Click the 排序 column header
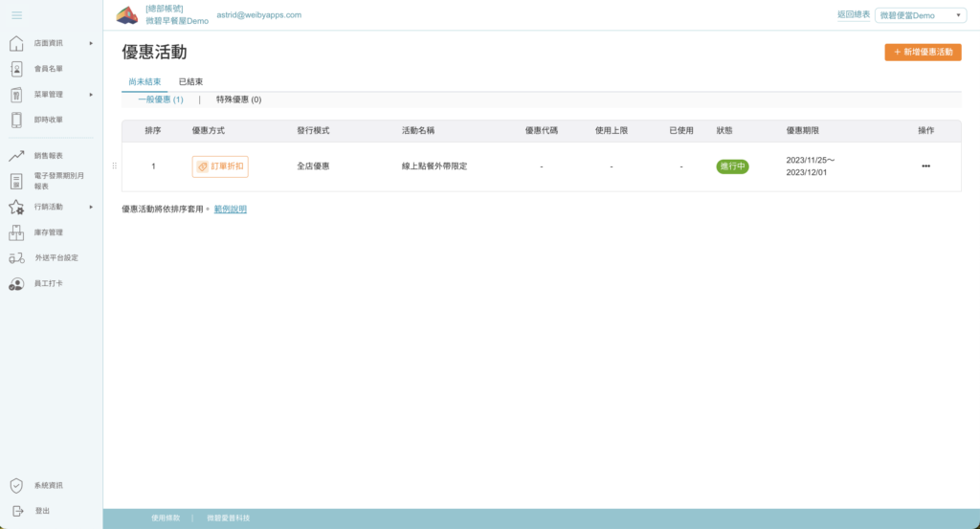This screenshot has width=980, height=529. click(153, 130)
